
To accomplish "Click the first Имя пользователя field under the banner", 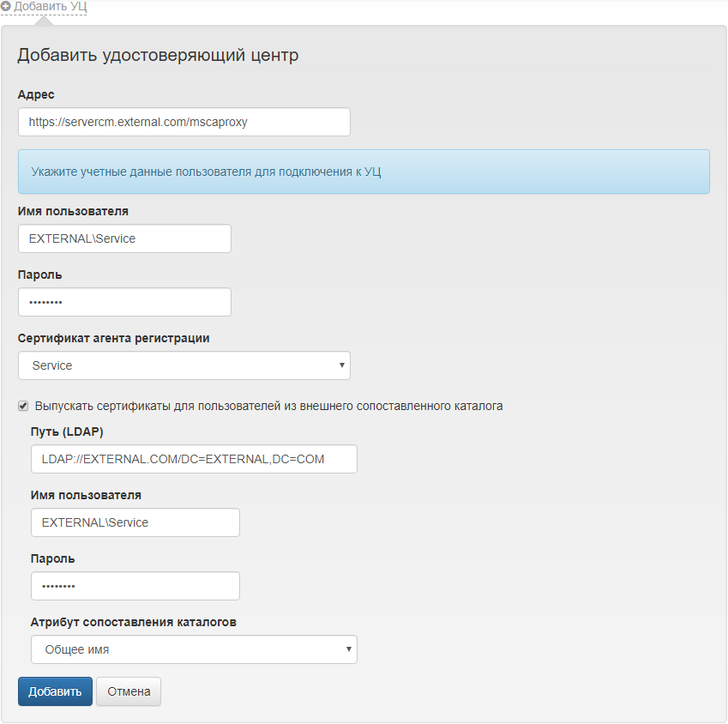I will pos(124,238).
